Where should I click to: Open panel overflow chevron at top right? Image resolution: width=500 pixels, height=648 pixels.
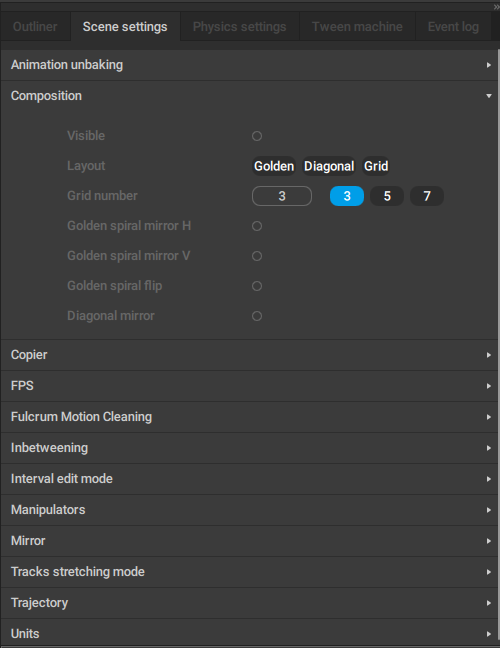496,7
